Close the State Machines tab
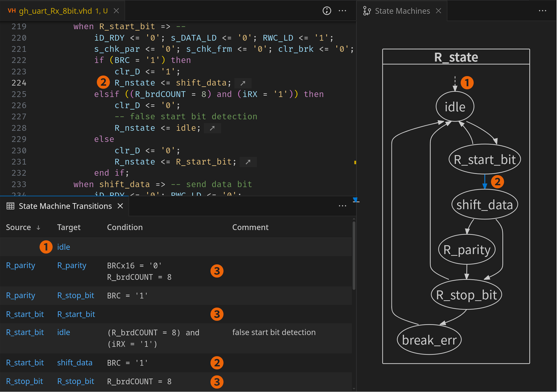This screenshot has height=392, width=559. point(438,11)
